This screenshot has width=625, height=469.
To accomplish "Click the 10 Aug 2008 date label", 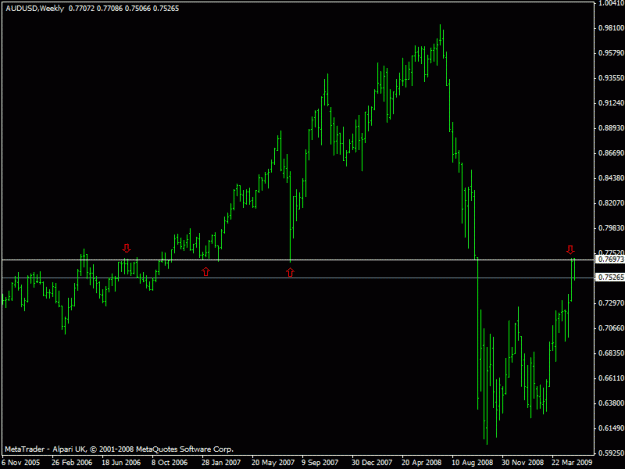I will (x=472, y=463).
